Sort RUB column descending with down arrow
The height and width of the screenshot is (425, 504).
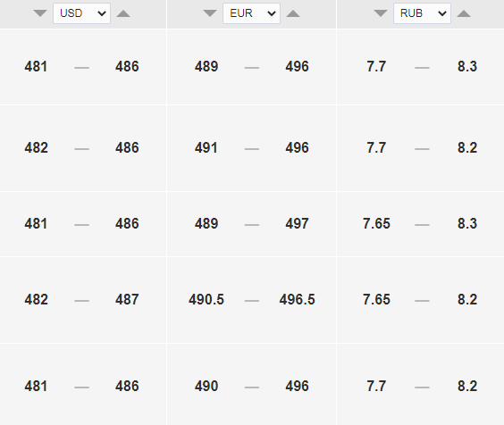(381, 13)
